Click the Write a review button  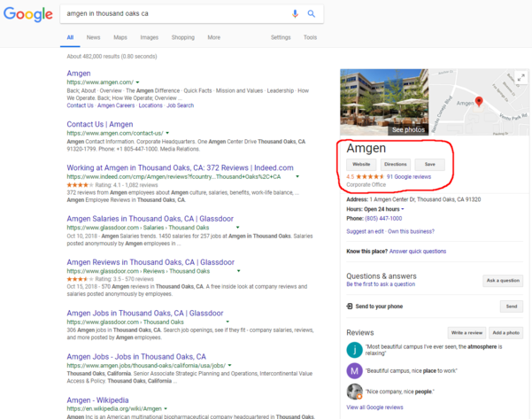[x=466, y=333]
